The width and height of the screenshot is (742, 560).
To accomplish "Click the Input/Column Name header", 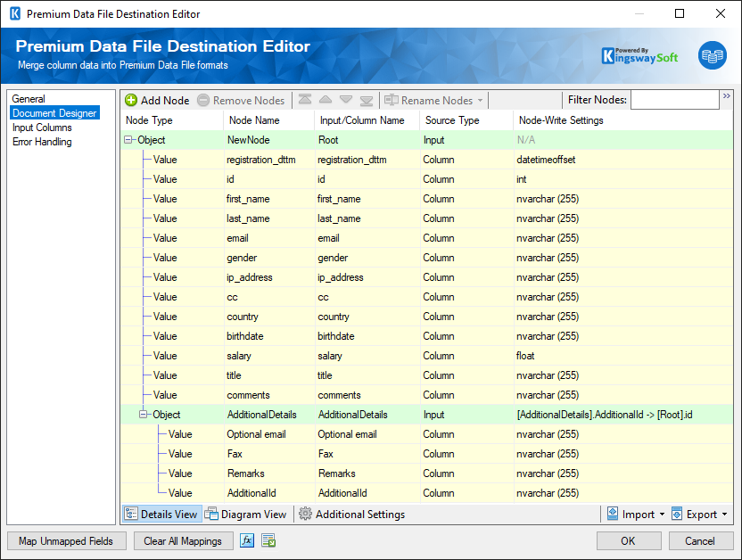I will [367, 120].
